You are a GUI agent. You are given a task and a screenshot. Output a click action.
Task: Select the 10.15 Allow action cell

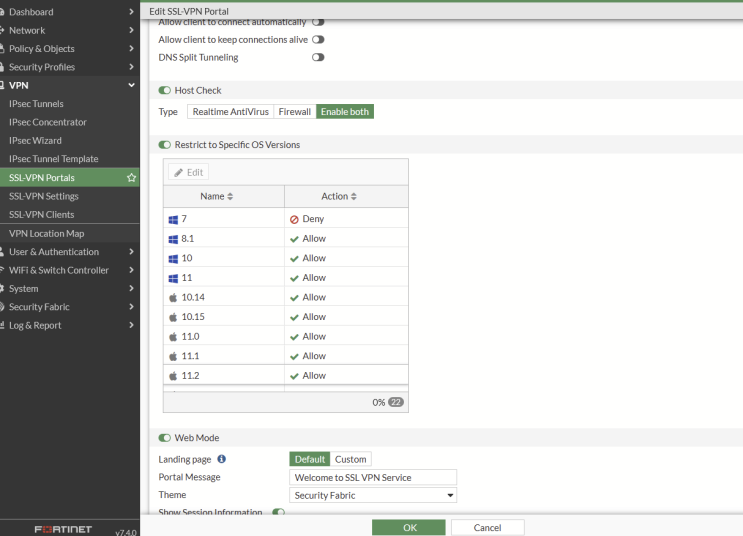346,317
